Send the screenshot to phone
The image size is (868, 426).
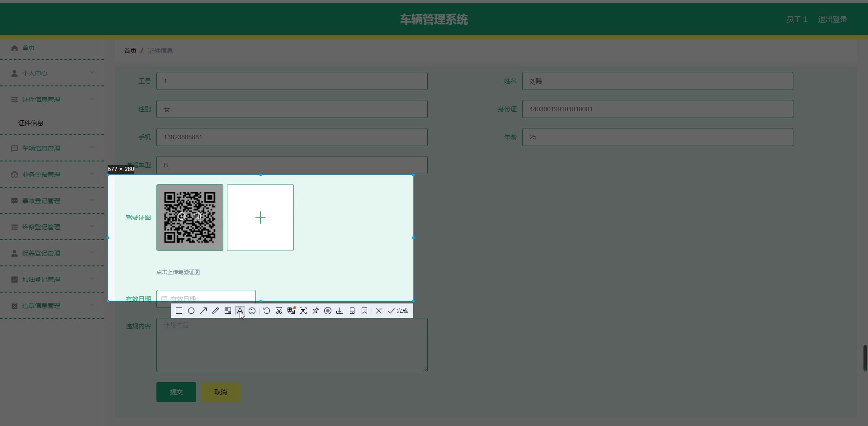pyautogui.click(x=352, y=311)
